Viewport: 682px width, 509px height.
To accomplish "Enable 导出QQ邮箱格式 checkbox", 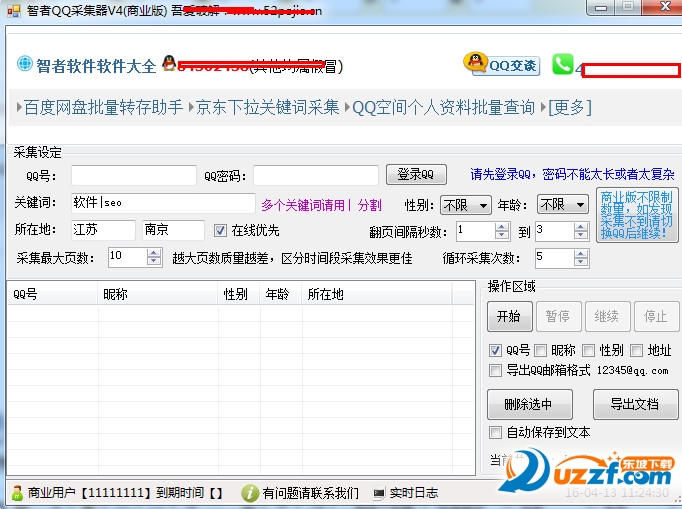I will coord(495,371).
